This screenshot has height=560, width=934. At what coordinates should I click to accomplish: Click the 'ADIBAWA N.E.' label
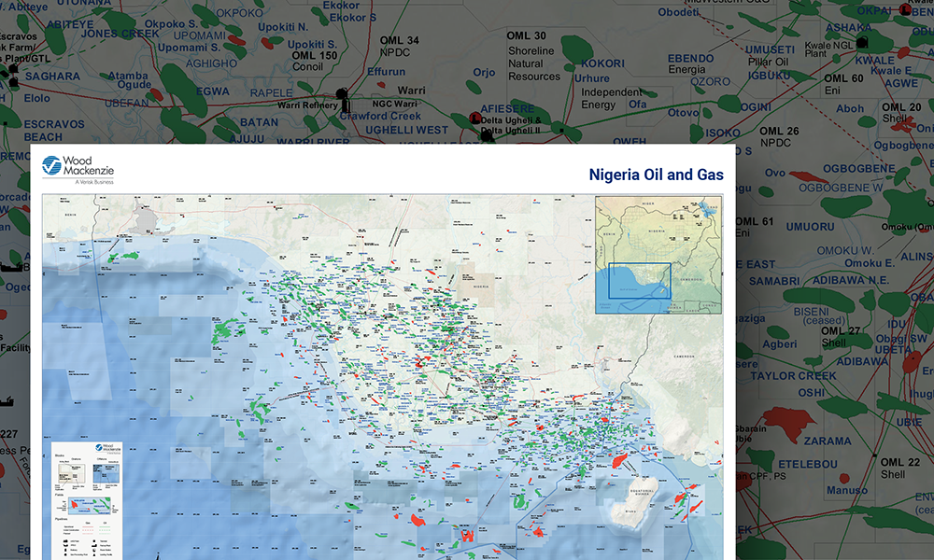851,280
